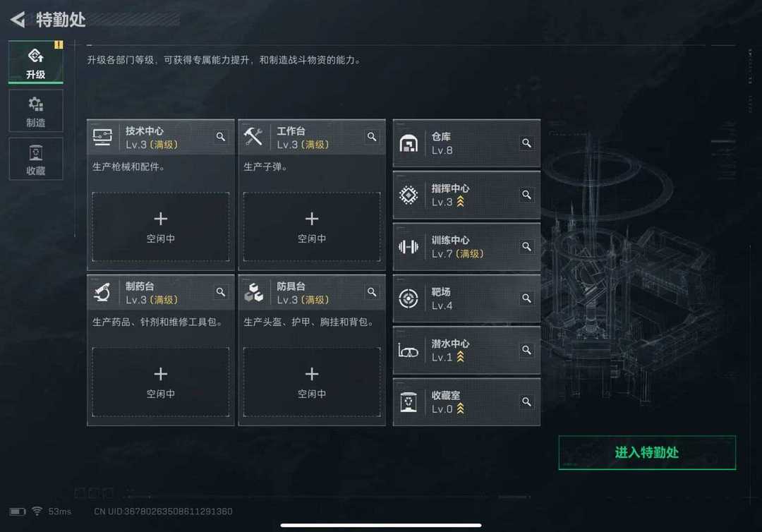Screen dimensions: 762x532
Task: Add item to 制药台 idle slot
Action: 161,382
